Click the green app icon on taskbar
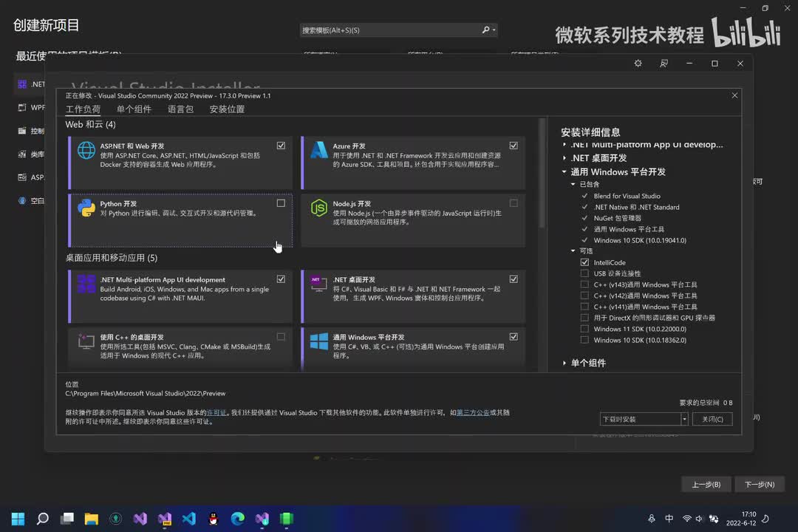This screenshot has height=532, width=798. coord(287,519)
